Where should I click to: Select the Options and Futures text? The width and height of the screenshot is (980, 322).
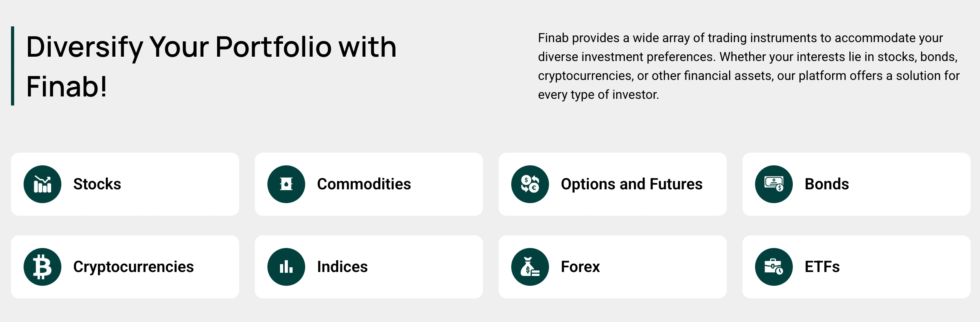[x=632, y=184]
